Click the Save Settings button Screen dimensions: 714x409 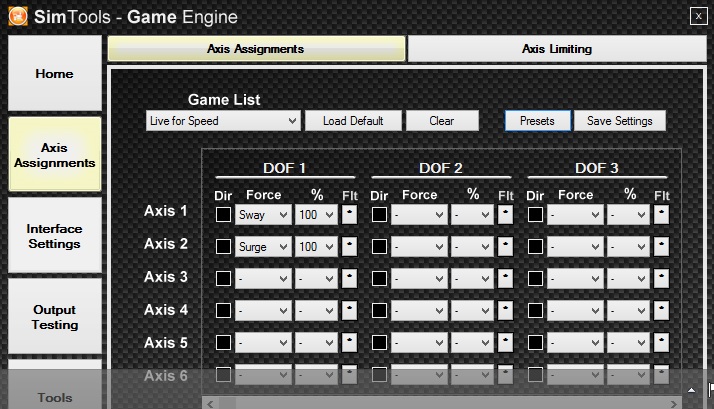[x=620, y=121]
